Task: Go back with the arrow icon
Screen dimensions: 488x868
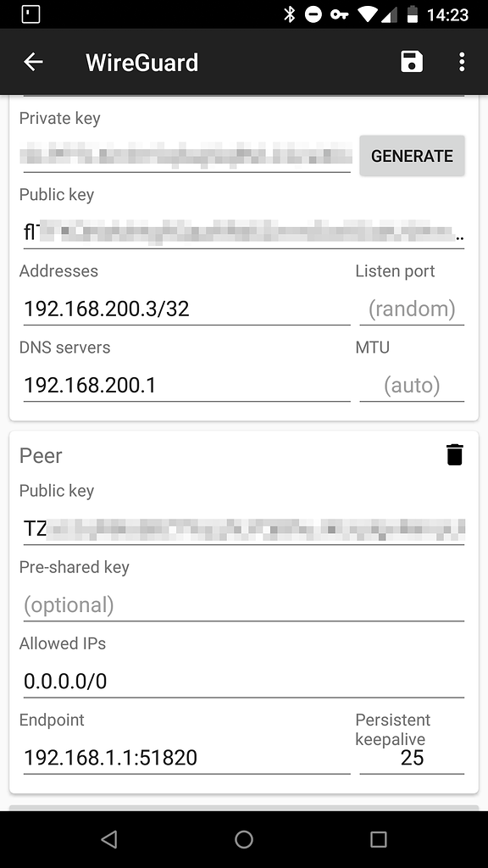Action: coord(33,62)
